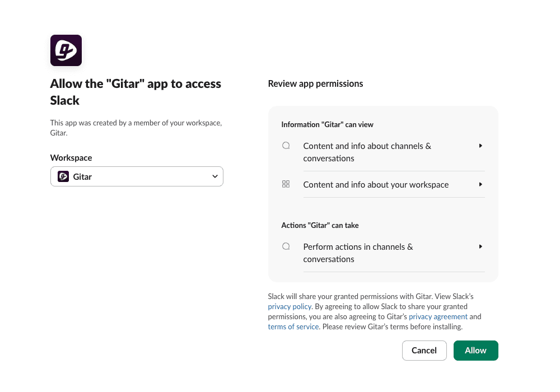Click the Gitar icon inside the workspace selector
Screen dimensions: 560x392
pos(63,176)
